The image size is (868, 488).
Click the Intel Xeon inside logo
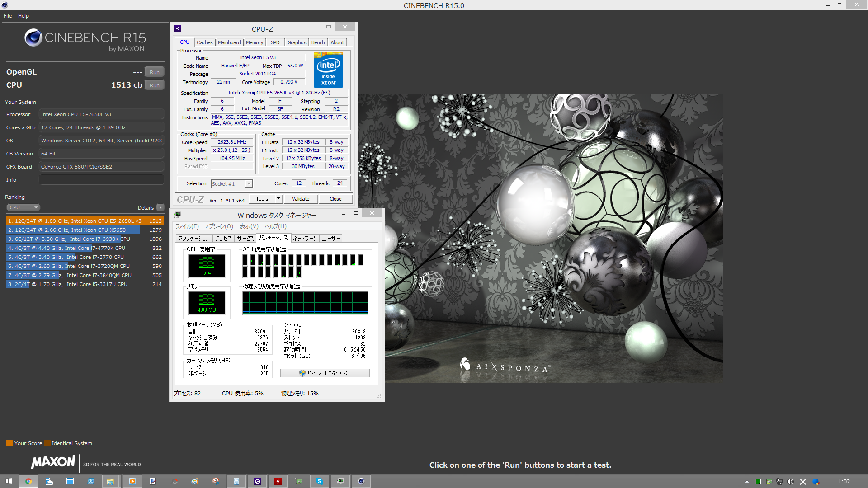pos(329,70)
